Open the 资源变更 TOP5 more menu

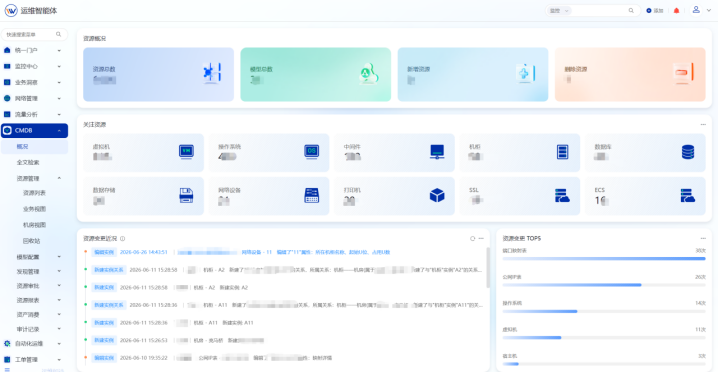(x=703, y=238)
